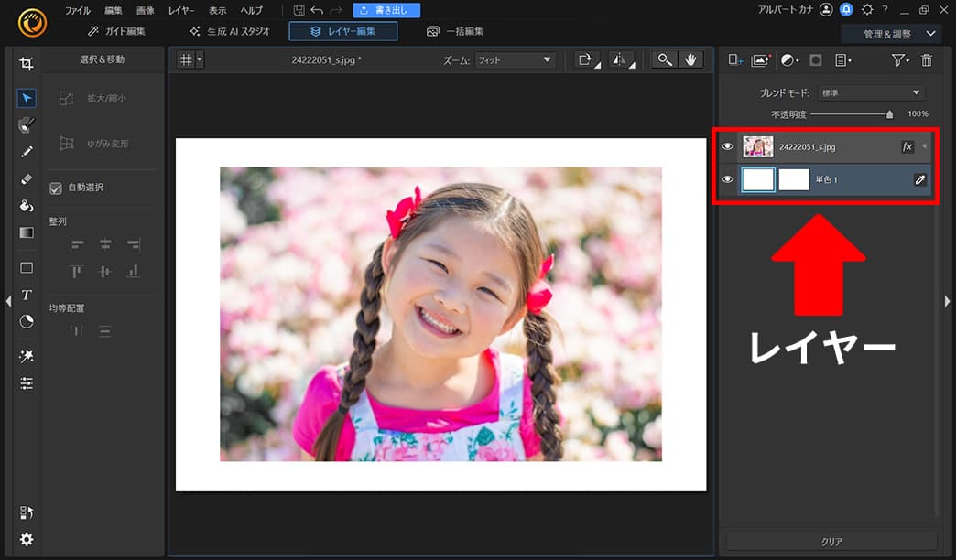Screen dimensions: 956x560
Task: Click the Zoom magnifier tool
Action: (x=665, y=59)
